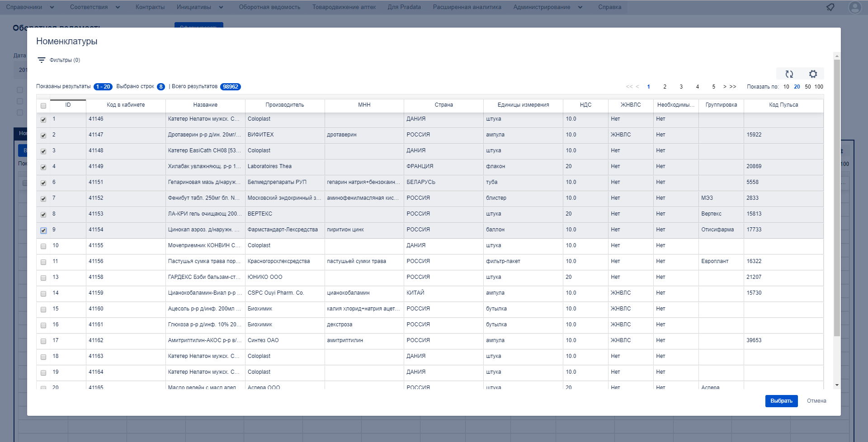
Task: Show 10 results per page
Action: 786,87
